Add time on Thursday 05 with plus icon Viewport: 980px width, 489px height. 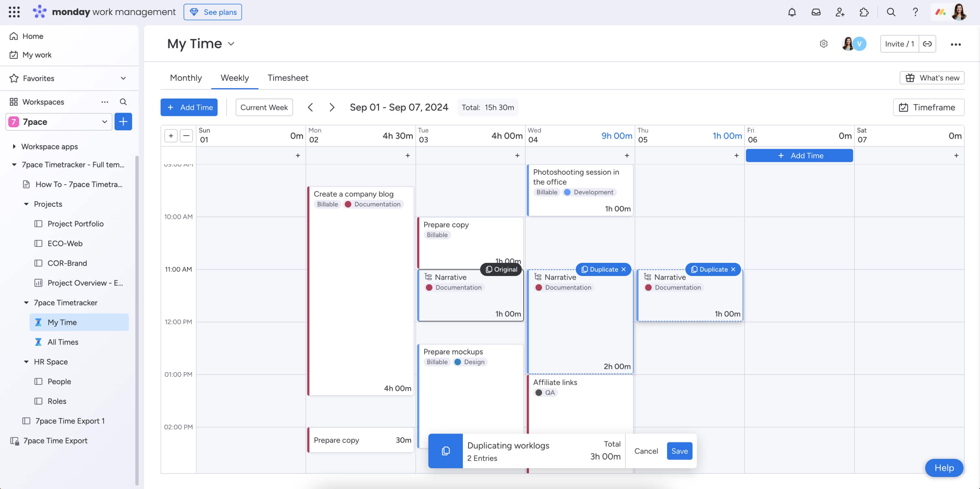(x=736, y=155)
